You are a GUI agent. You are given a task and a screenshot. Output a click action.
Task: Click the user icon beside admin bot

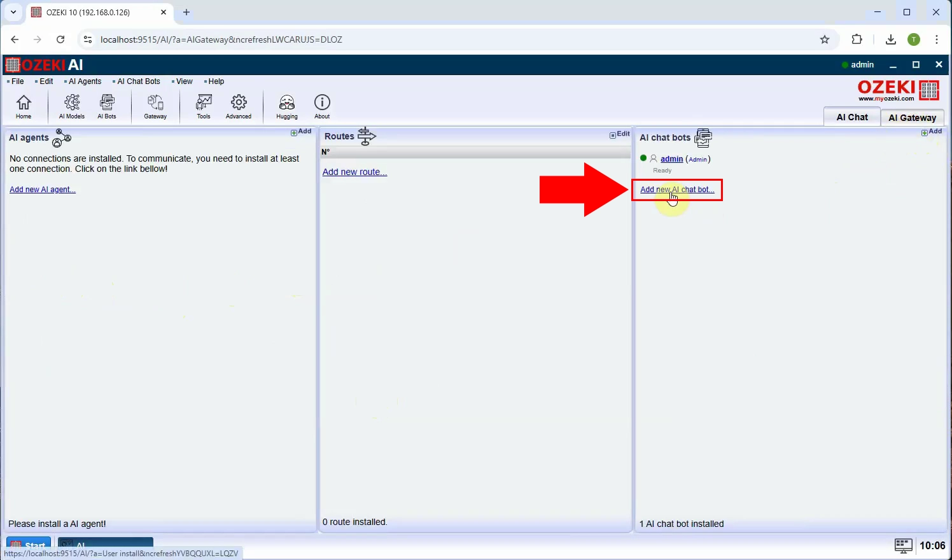[654, 158]
